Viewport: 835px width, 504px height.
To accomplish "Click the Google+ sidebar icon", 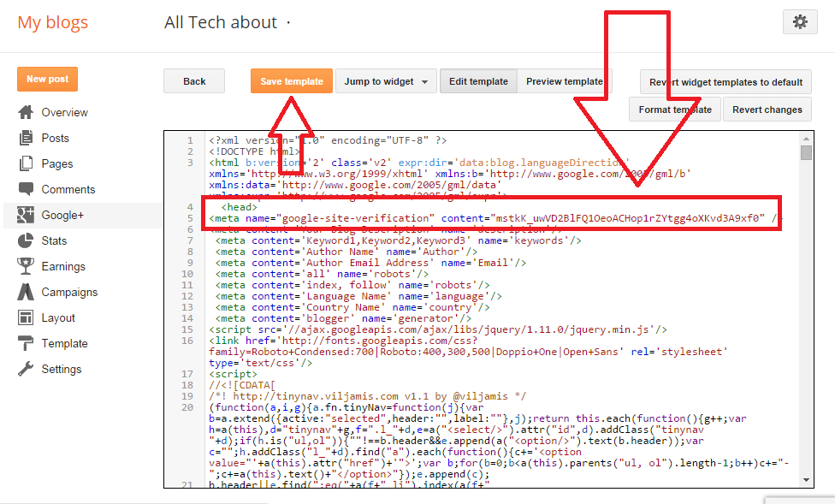I will click(26, 215).
